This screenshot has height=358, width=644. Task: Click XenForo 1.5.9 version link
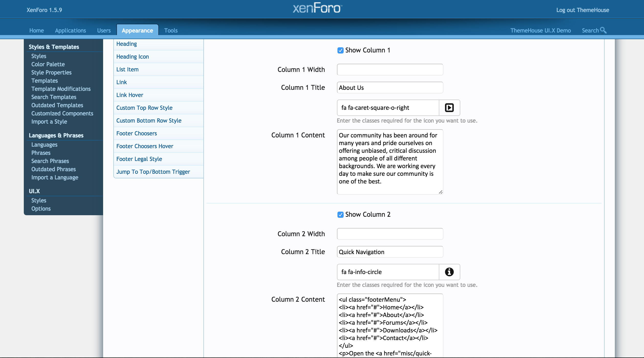(44, 10)
